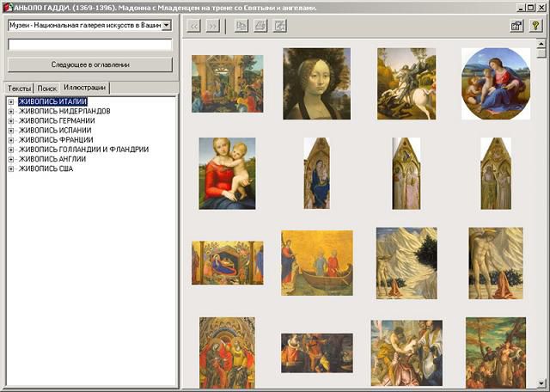Open the museum selection dropdown
This screenshot has height=392, width=550.
(166, 26)
